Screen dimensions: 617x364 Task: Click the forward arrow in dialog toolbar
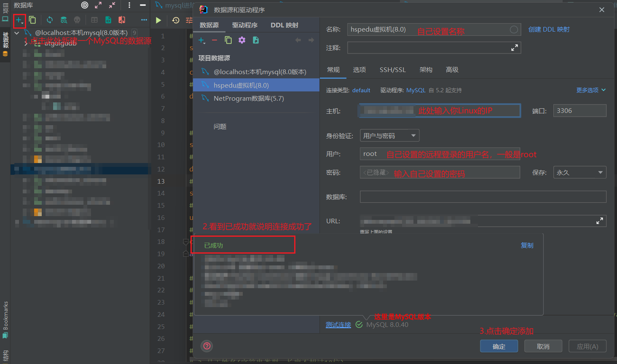(311, 40)
